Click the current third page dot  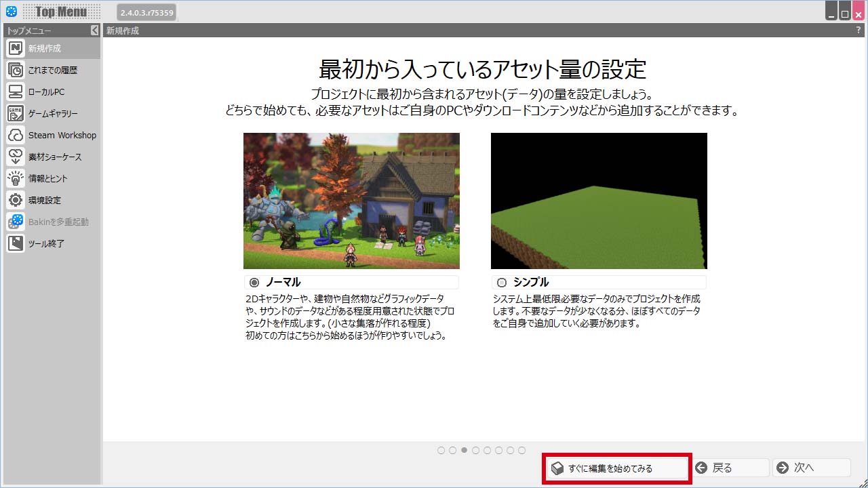click(x=464, y=450)
